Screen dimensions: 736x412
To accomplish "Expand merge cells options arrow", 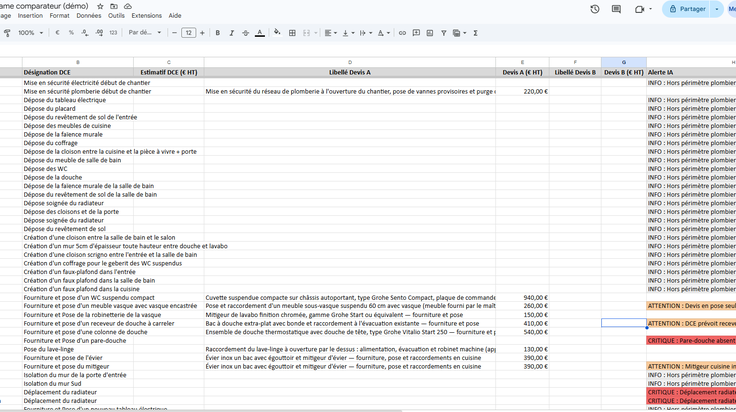I will point(315,33).
